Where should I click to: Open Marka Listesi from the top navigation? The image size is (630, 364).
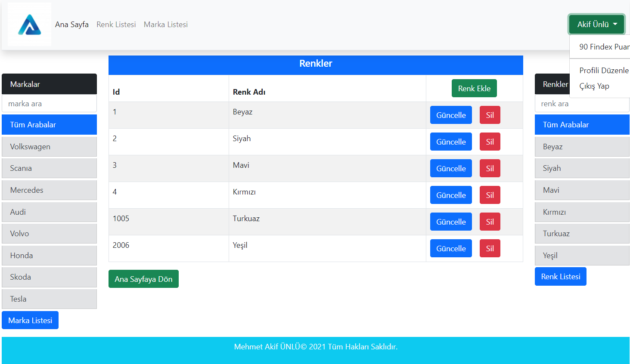click(165, 24)
